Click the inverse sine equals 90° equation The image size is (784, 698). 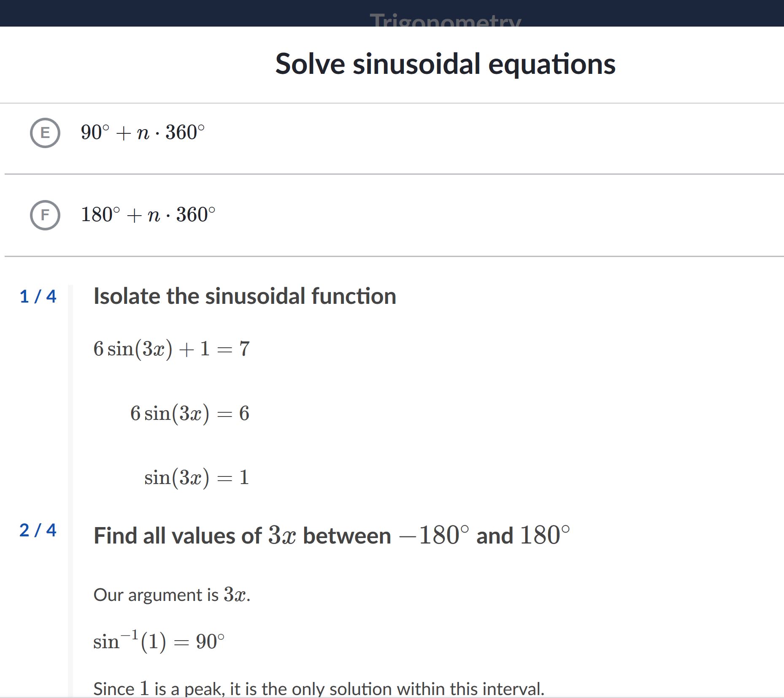pos(159,641)
